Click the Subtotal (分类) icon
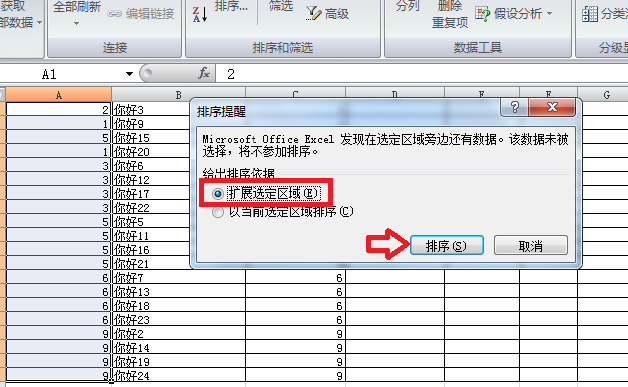Viewport: 628px width, 387px height. pyautogui.click(x=590, y=14)
